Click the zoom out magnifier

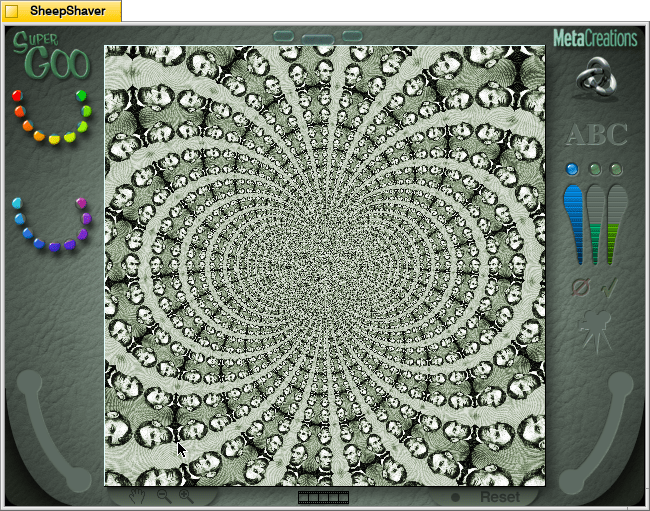pos(164,496)
